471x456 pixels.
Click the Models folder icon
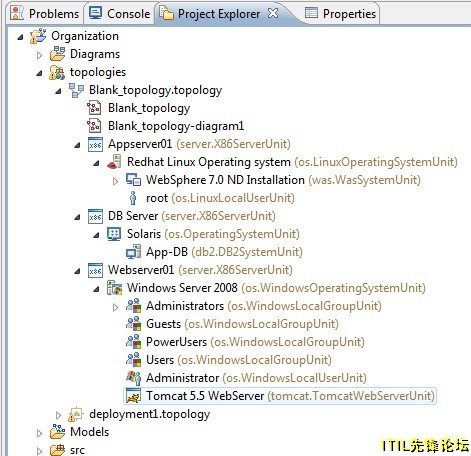[x=57, y=432]
